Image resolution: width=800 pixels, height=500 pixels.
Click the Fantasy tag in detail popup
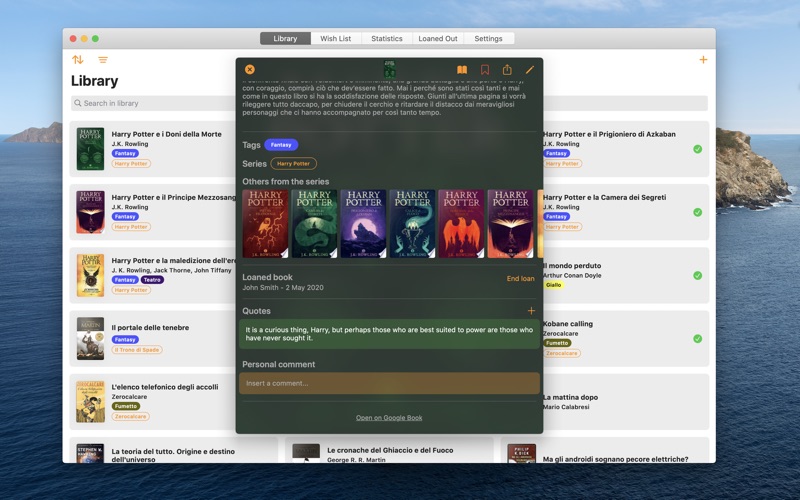click(281, 145)
